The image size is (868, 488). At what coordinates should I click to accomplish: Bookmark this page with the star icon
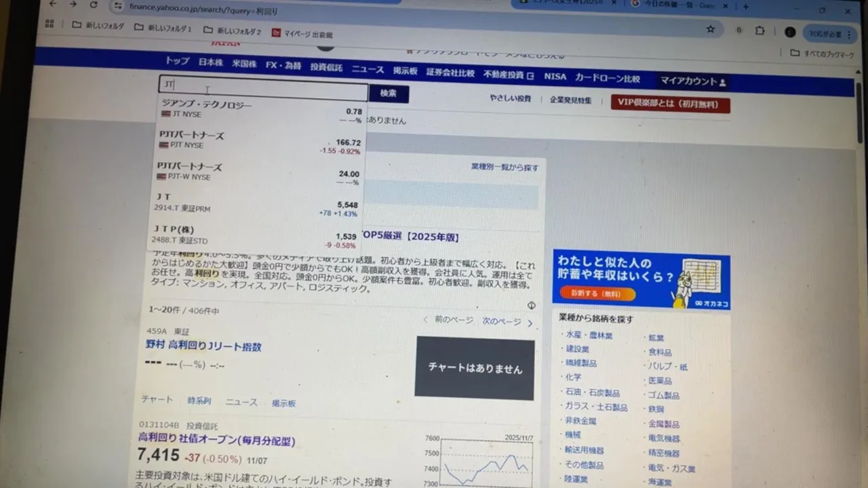pyautogui.click(x=711, y=29)
